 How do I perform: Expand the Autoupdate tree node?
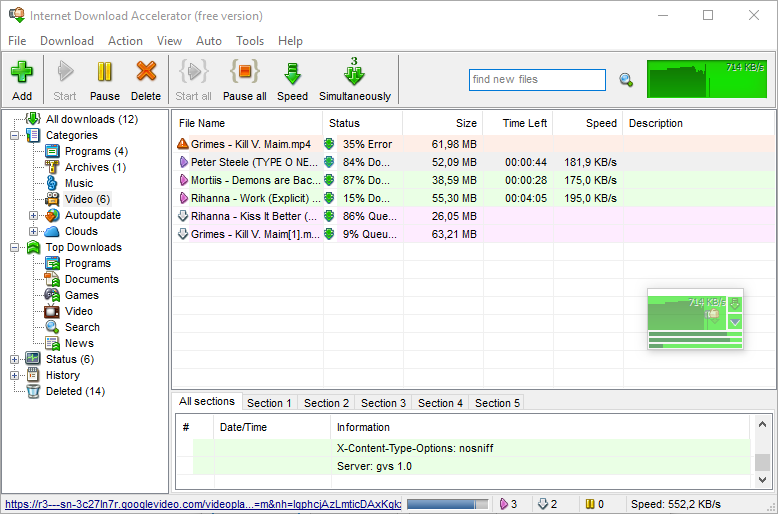(33, 215)
